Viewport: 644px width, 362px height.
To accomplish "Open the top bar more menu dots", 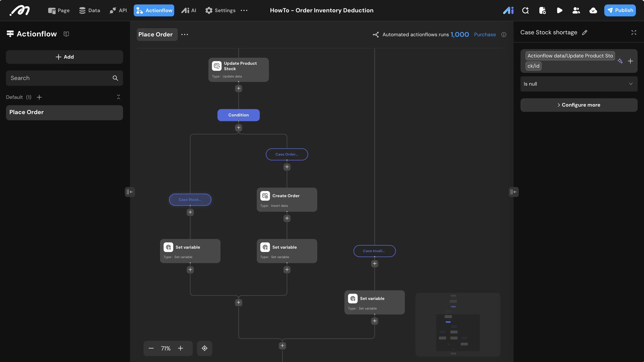I will point(244,10).
